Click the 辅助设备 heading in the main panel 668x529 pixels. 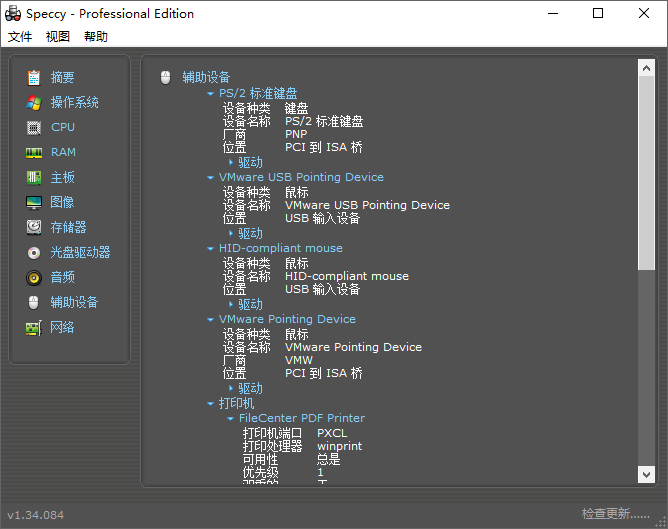(x=206, y=77)
